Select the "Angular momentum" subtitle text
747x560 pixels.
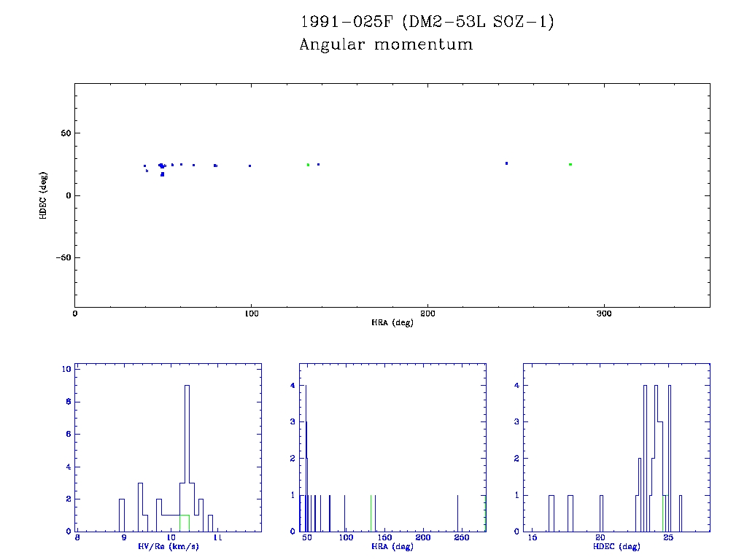[x=386, y=45]
